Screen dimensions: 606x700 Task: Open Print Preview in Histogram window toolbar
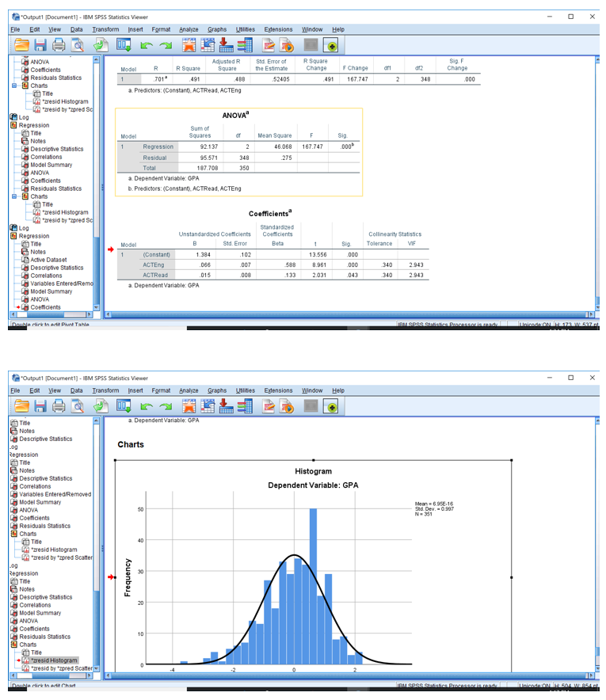(x=78, y=405)
